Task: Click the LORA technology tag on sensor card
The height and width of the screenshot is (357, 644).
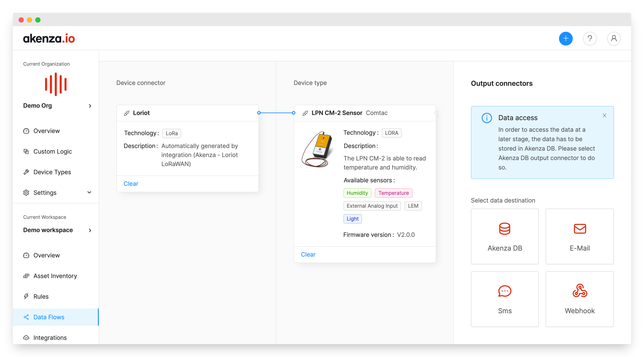Action: 392,133
